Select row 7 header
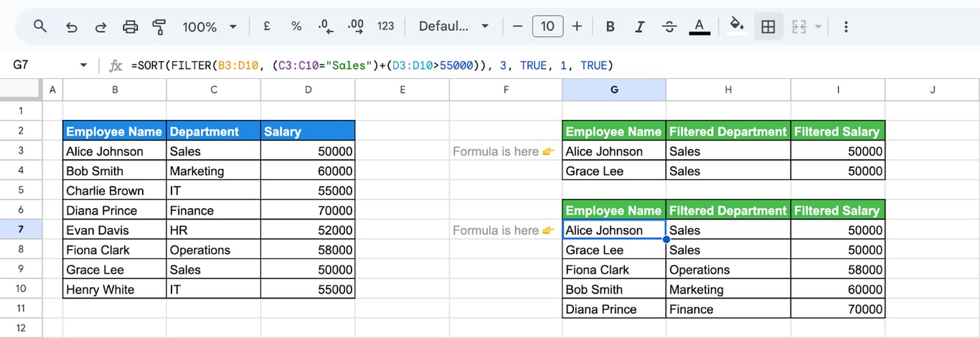 (x=21, y=230)
